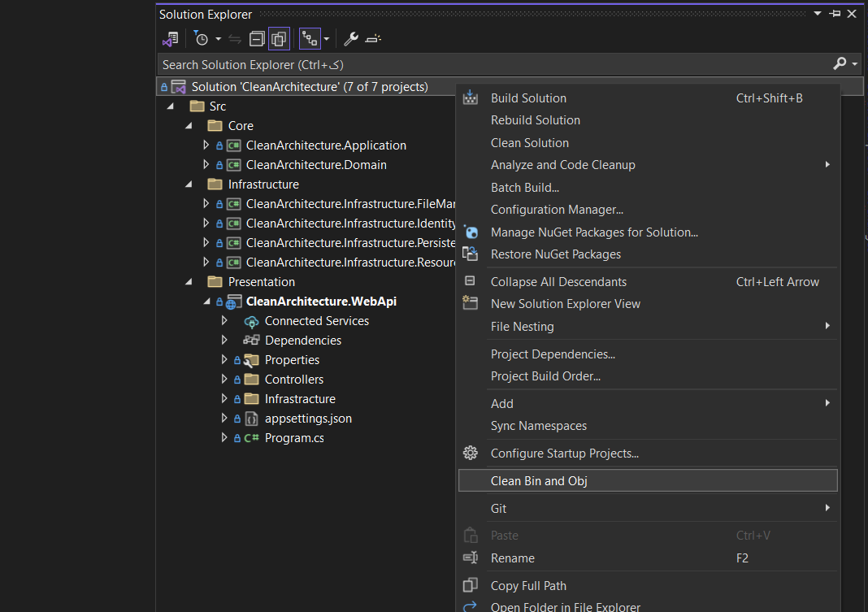Screen dimensions: 868x612
Task: Click the Dependencies icon
Action: tap(251, 341)
